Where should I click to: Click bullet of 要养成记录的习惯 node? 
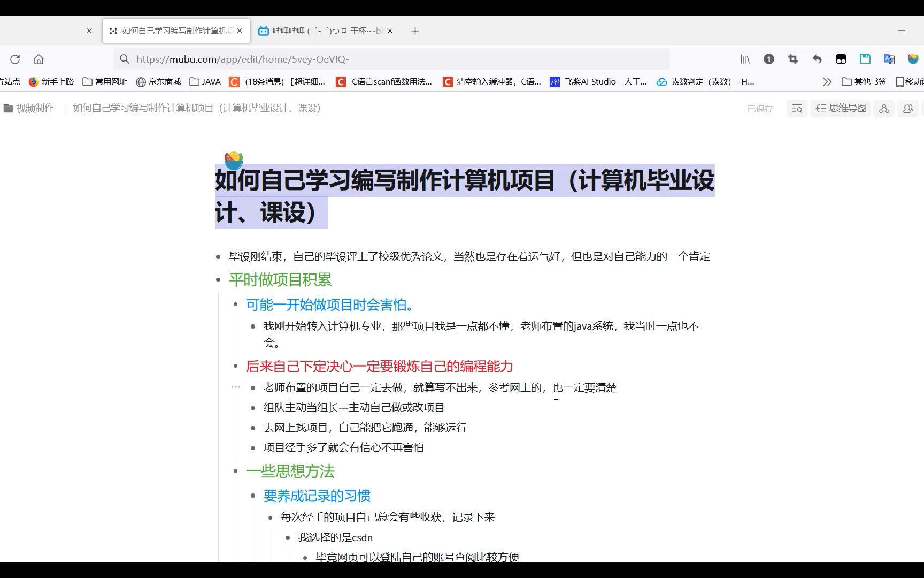[x=253, y=496]
